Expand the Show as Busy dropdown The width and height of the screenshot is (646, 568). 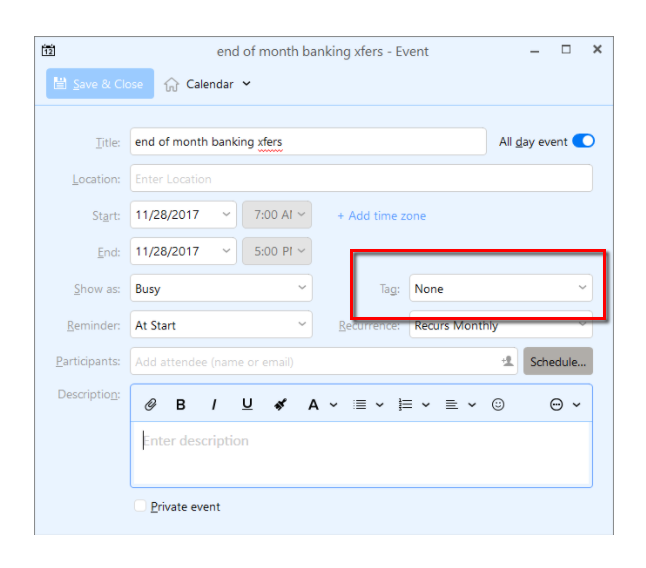pos(221,289)
